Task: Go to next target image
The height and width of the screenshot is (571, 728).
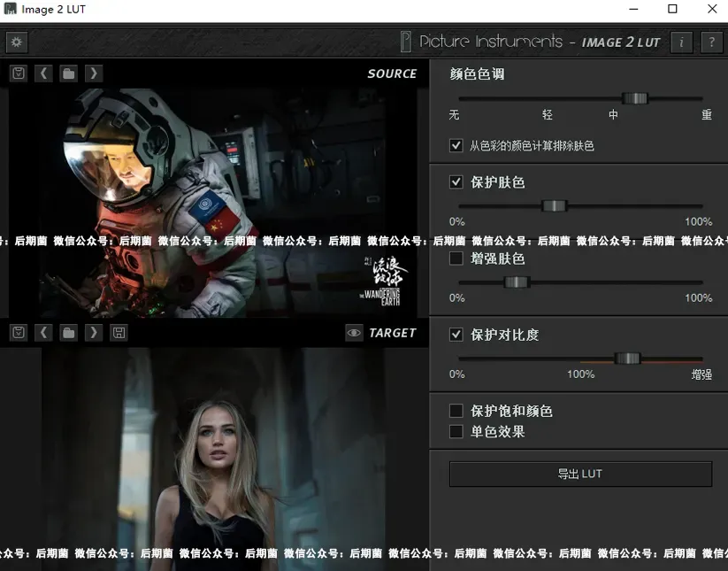Action: [94, 333]
